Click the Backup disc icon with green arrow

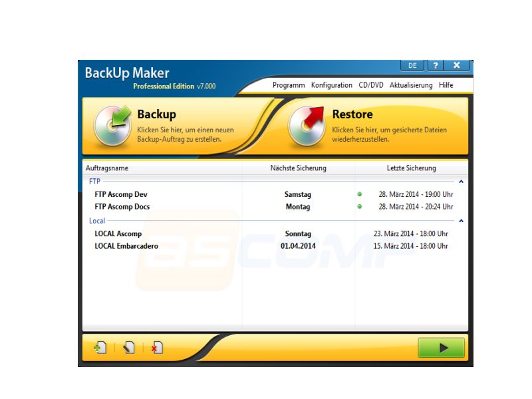(112, 125)
